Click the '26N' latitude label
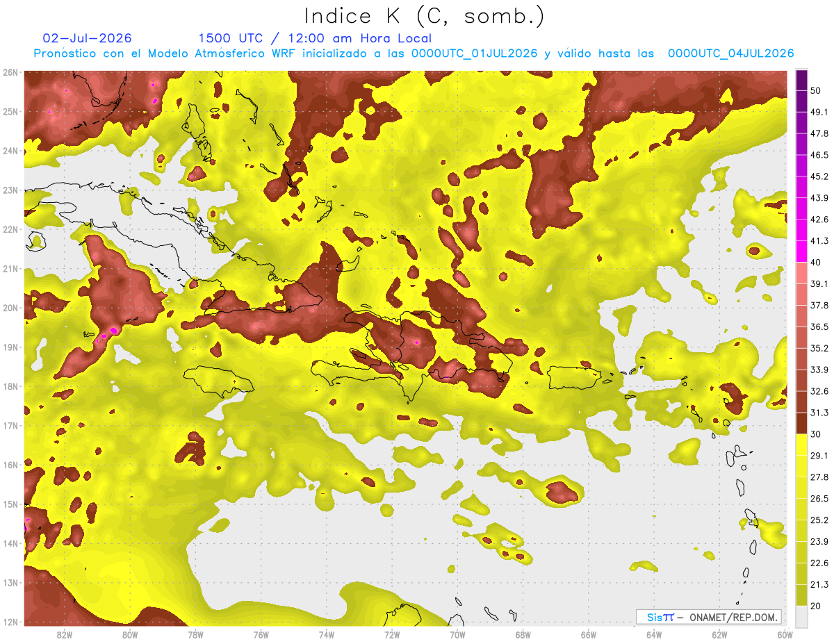This screenshot has height=644, width=834. pyautogui.click(x=10, y=72)
